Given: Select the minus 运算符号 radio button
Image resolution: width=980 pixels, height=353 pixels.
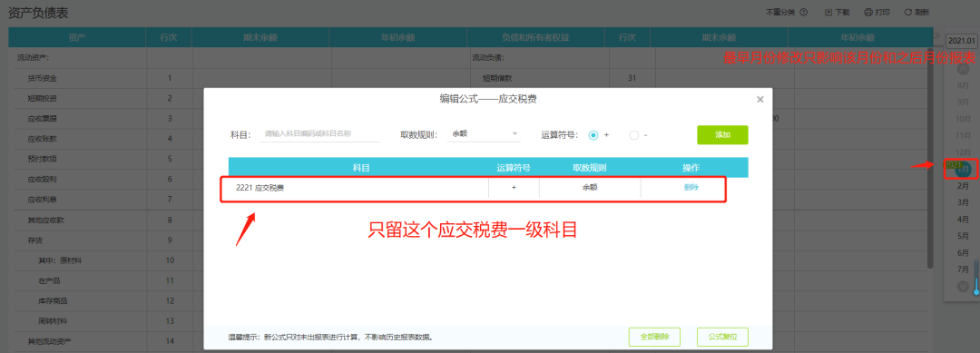Looking at the screenshot, I should point(634,135).
